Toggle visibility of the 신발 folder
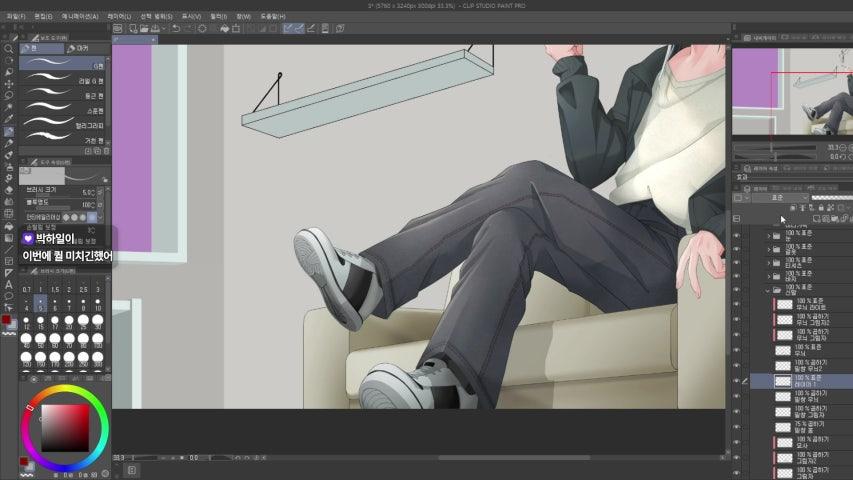Viewport: 853px width, 480px height. (x=737, y=290)
